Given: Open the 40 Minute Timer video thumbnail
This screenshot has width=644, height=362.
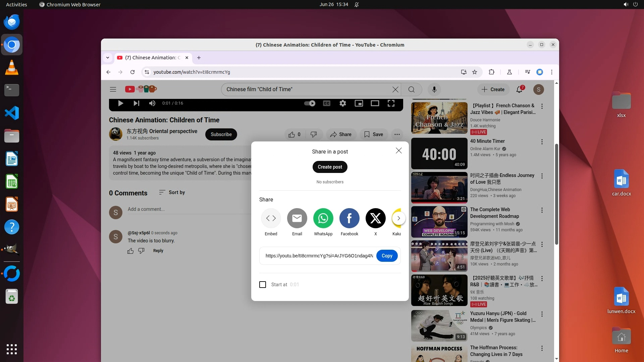Looking at the screenshot, I should (x=439, y=154).
